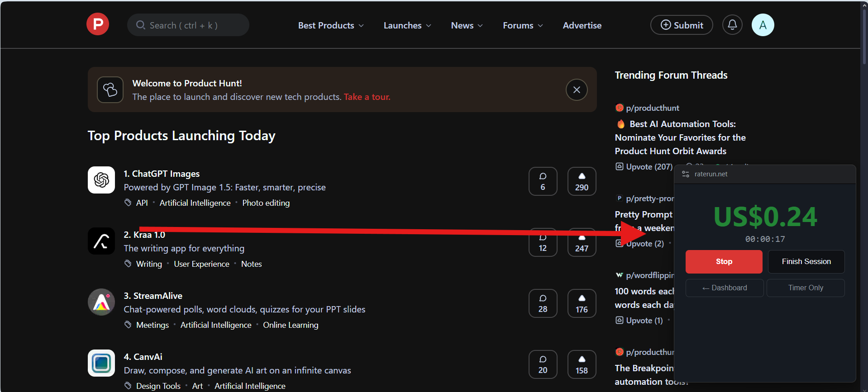The width and height of the screenshot is (868, 392).
Task: Open the Notes topic tag
Action: (252, 264)
